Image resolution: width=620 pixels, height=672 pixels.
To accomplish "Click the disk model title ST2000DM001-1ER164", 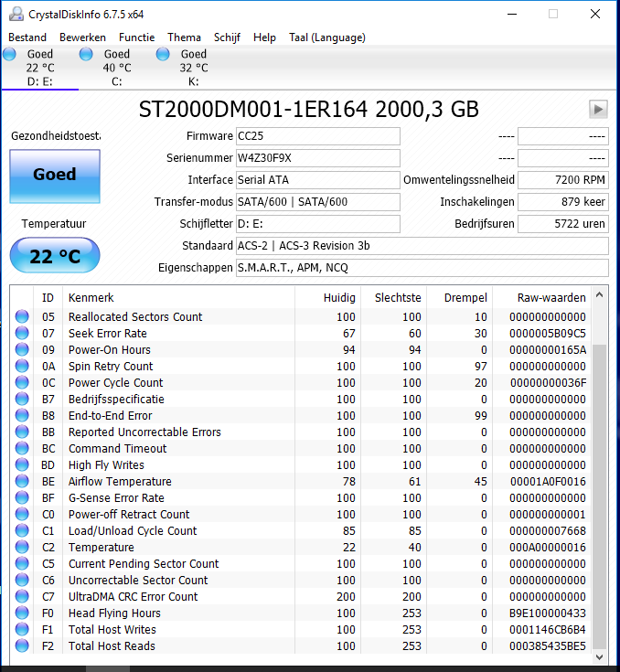I will (253, 110).
